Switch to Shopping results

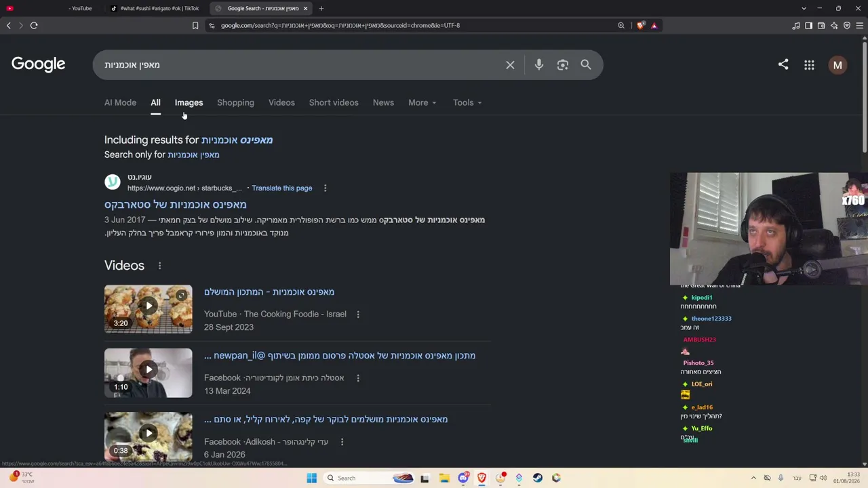[235, 103]
